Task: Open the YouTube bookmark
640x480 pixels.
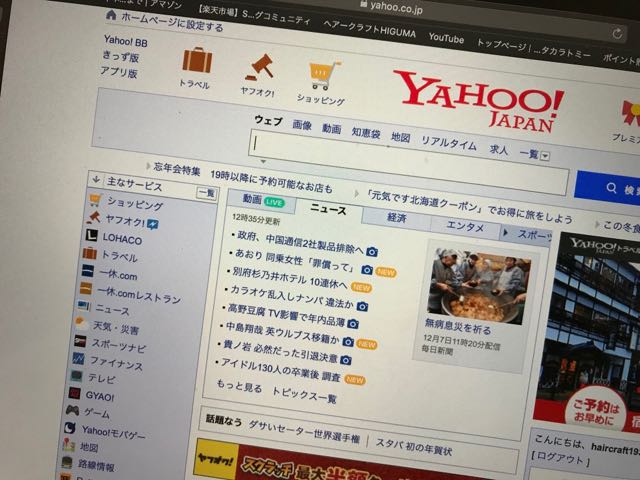Action: [x=446, y=38]
